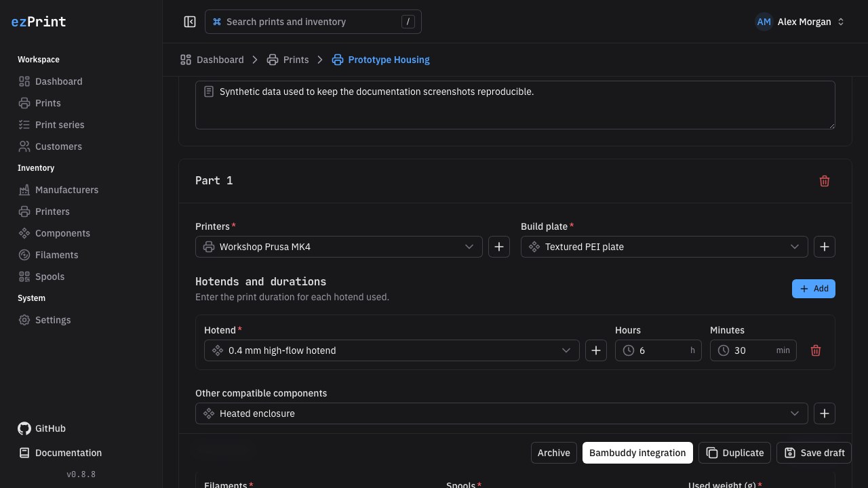Click the Add hotend button
Viewport: 868px width, 488px height.
pyautogui.click(x=814, y=289)
